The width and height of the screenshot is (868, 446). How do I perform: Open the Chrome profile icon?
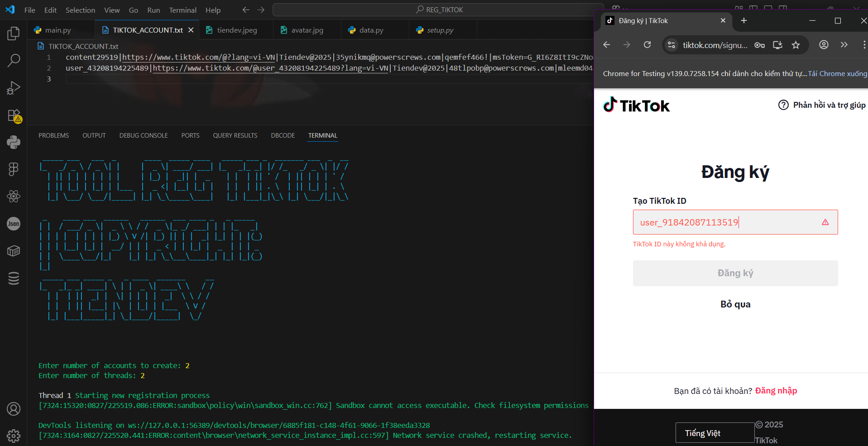[824, 45]
